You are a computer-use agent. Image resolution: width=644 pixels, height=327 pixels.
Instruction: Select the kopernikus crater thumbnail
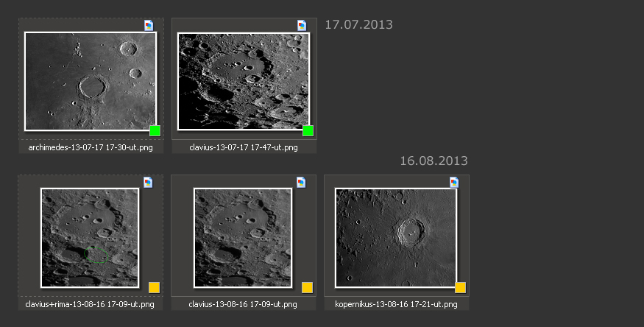(x=396, y=237)
